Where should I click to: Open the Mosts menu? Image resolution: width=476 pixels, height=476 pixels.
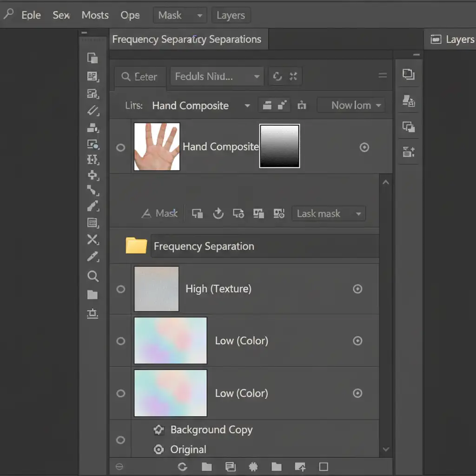(x=95, y=15)
